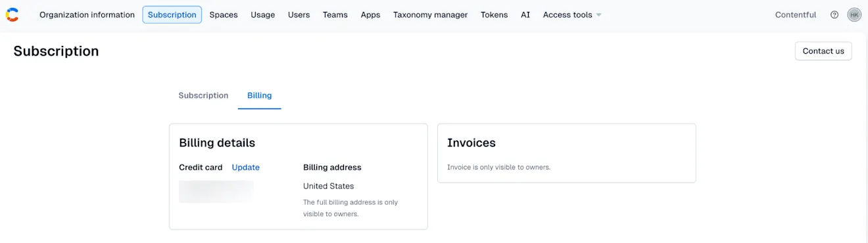This screenshot has height=243, width=868.
Task: Click the Contentful logo icon
Action: 12,14
